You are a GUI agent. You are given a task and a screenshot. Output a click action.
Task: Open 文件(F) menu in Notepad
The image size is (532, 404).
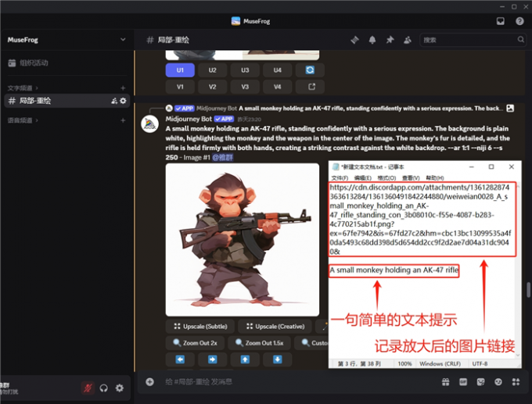(340, 178)
